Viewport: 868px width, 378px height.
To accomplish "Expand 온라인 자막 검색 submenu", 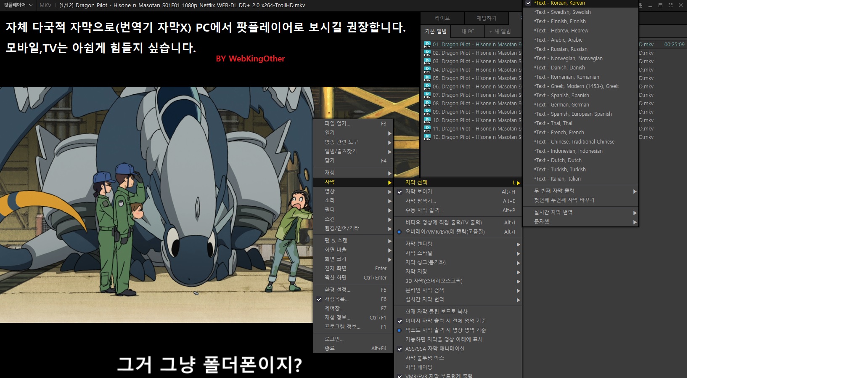I will pyautogui.click(x=458, y=290).
